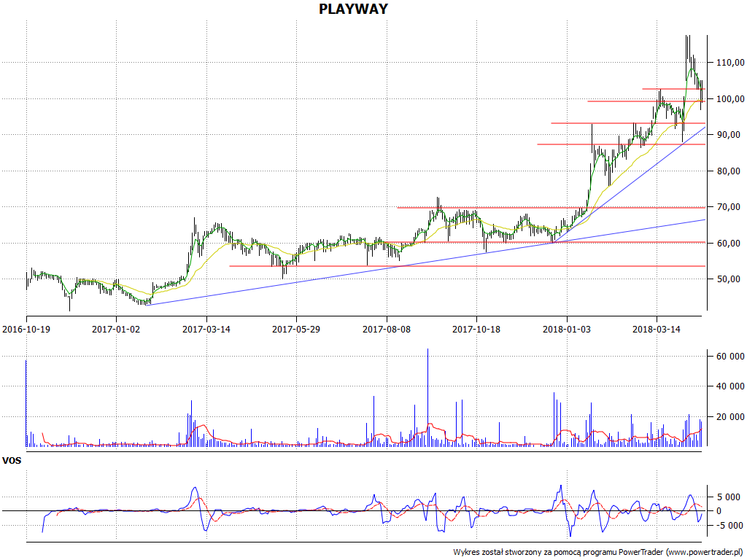Select the 2017-05-29 date label

(x=296, y=329)
